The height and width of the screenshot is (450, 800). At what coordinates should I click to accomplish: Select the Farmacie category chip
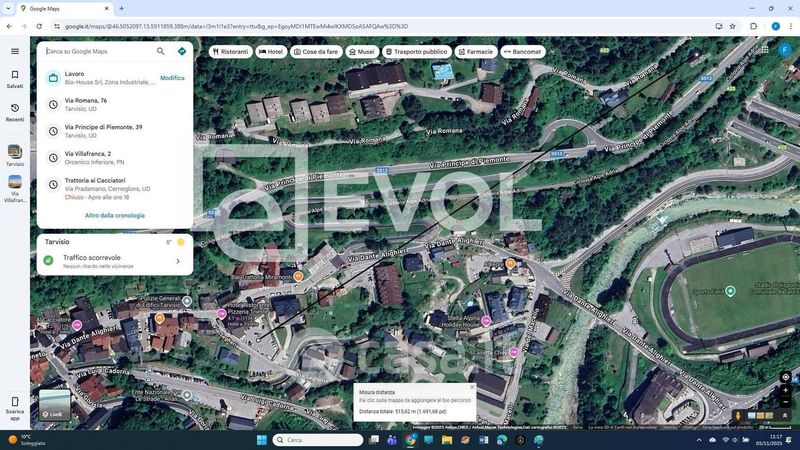tap(475, 52)
